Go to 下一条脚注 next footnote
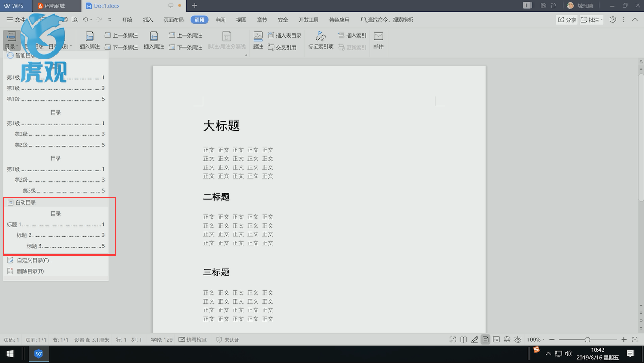644x363 pixels. point(121,47)
